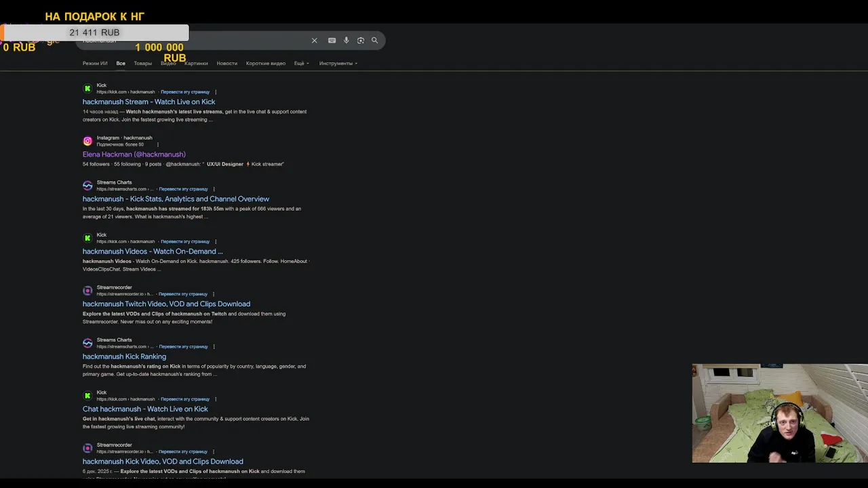Submit search with the magnifying glass icon

374,41
